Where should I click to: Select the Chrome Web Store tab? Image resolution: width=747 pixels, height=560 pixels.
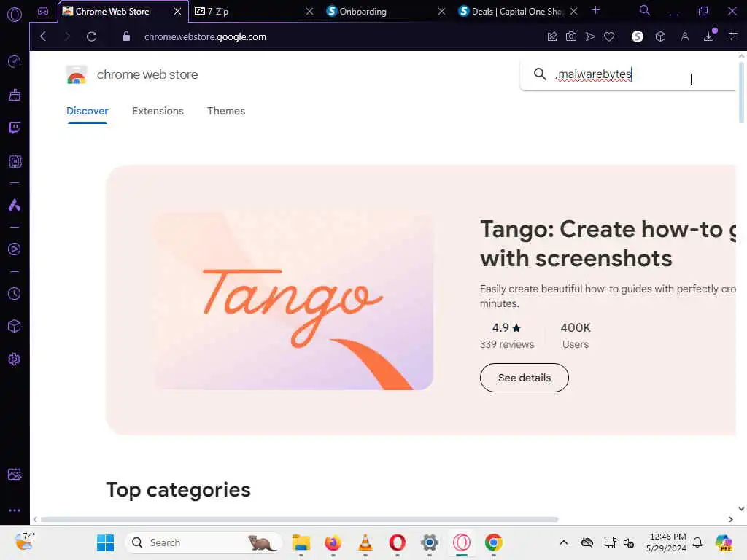coord(123,12)
